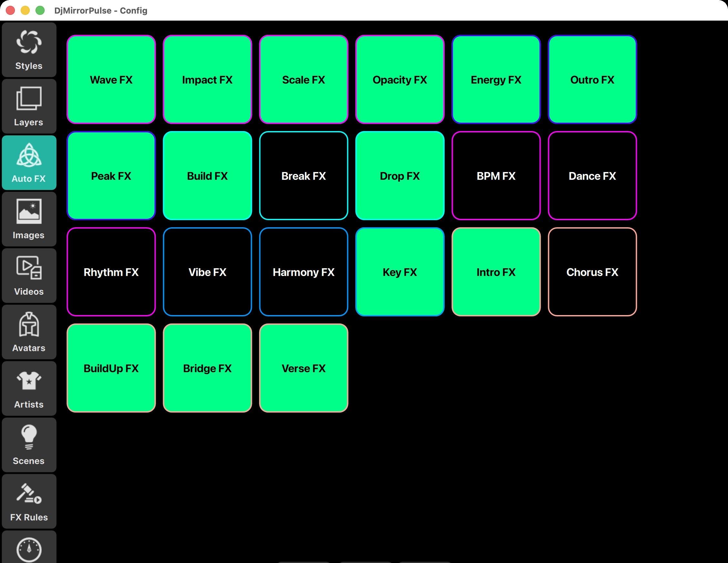Disable the Peak FX pad
Viewport: 728px width, 563px height.
[111, 176]
